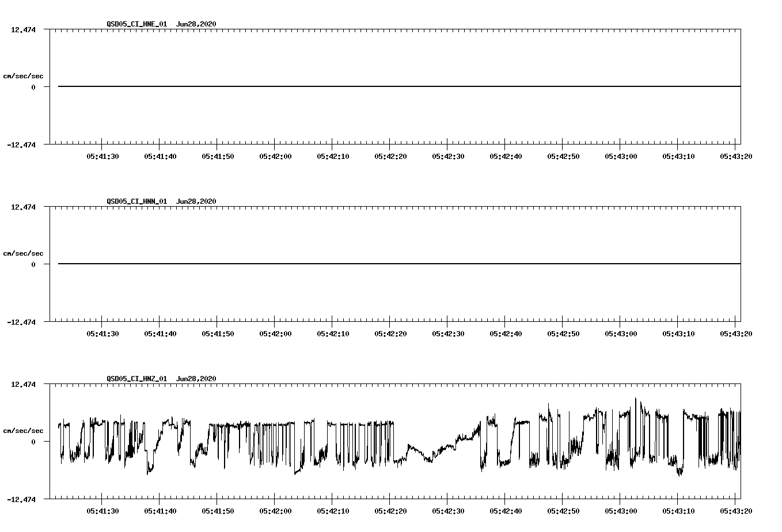
Task: Click the 05:42:20 time label under HNE plot
Action: (390, 156)
